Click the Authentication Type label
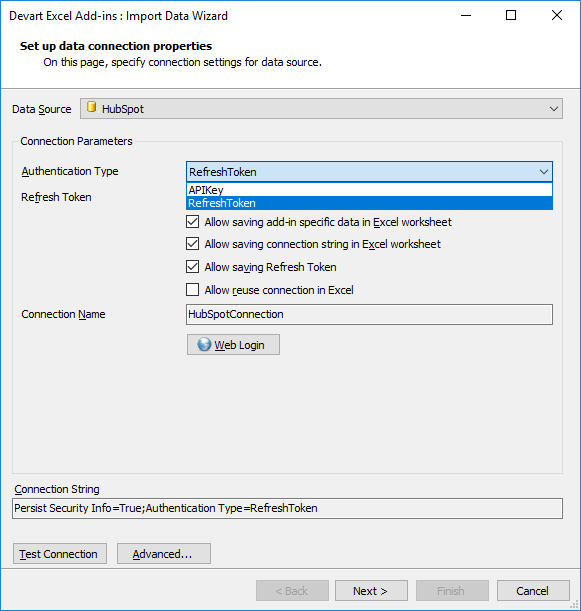Viewport: 581px width, 611px height. coord(70,171)
